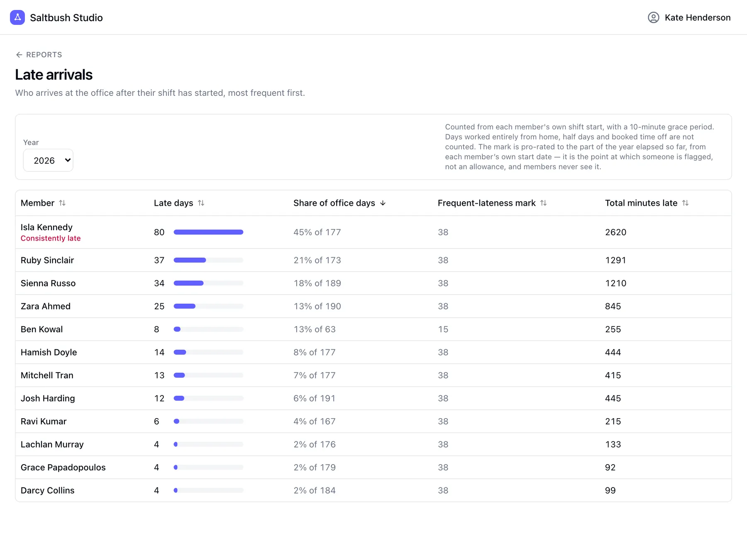The image size is (747, 560).
Task: Select Zara Ahmed in the table
Action: coord(46,306)
